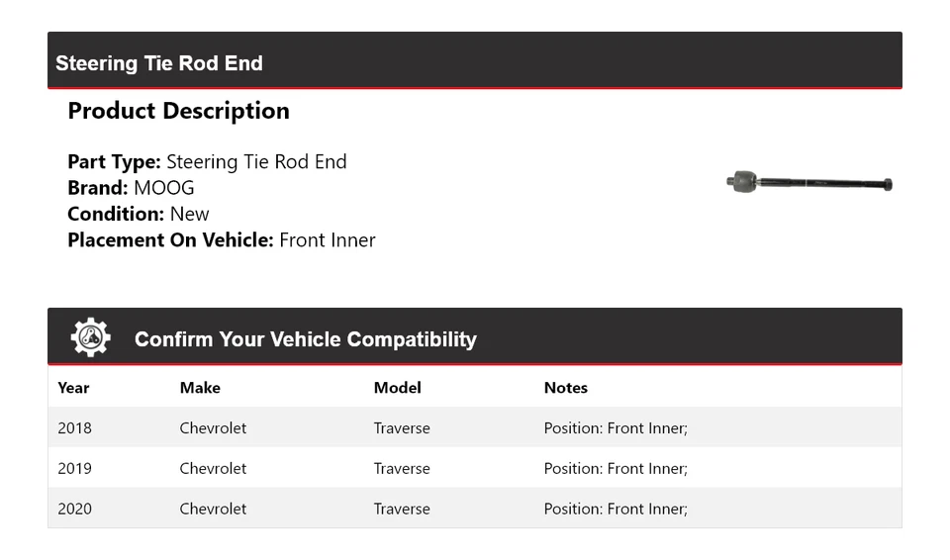Screen dimensions: 950x560
Task: Click the gear compatibility icon
Action: (x=90, y=337)
